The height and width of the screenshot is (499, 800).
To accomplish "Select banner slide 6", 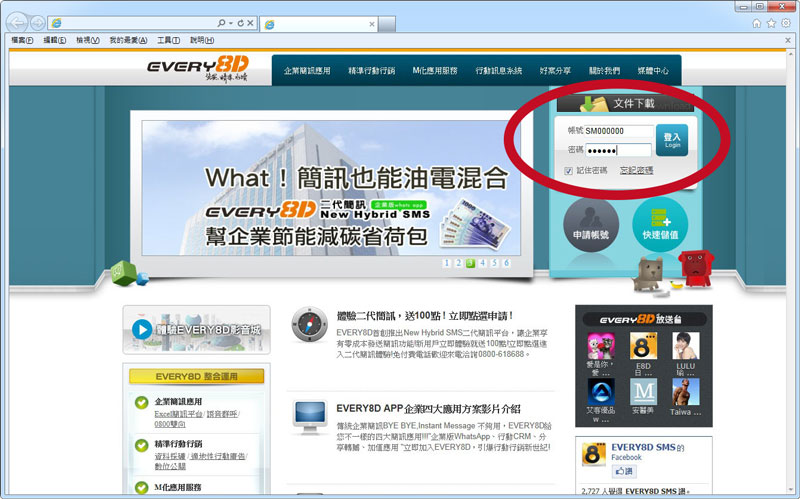I will pyautogui.click(x=507, y=263).
